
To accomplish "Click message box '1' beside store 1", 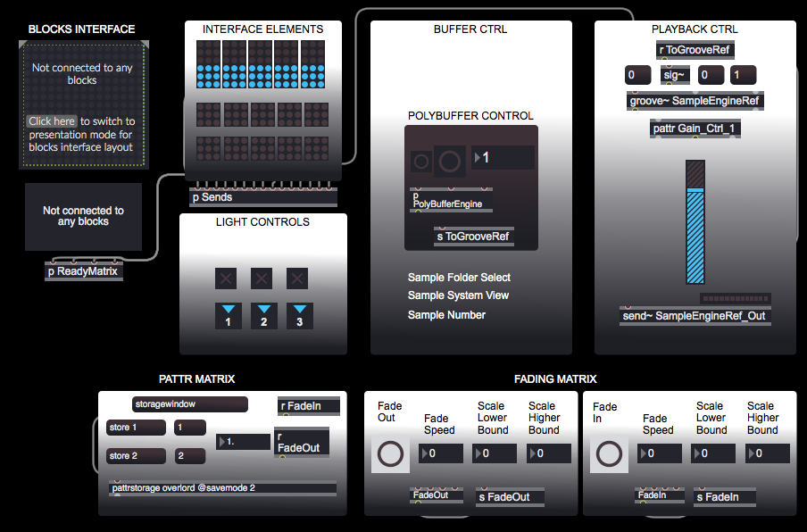I will [x=190, y=428].
